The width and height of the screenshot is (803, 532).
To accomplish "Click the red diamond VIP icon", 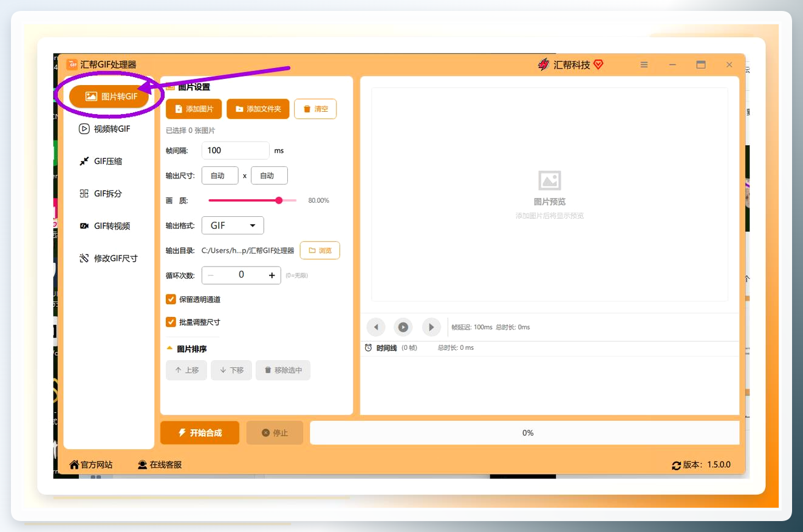I will pyautogui.click(x=598, y=64).
